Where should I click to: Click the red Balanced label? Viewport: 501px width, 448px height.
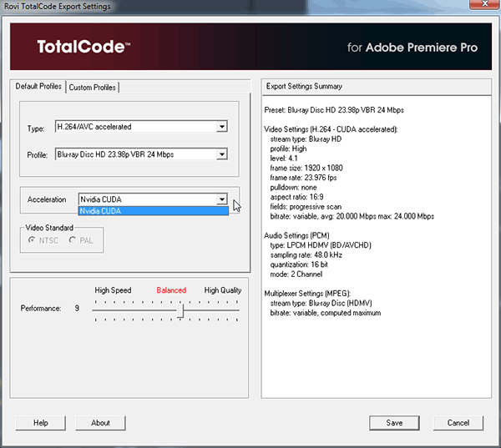(x=171, y=290)
